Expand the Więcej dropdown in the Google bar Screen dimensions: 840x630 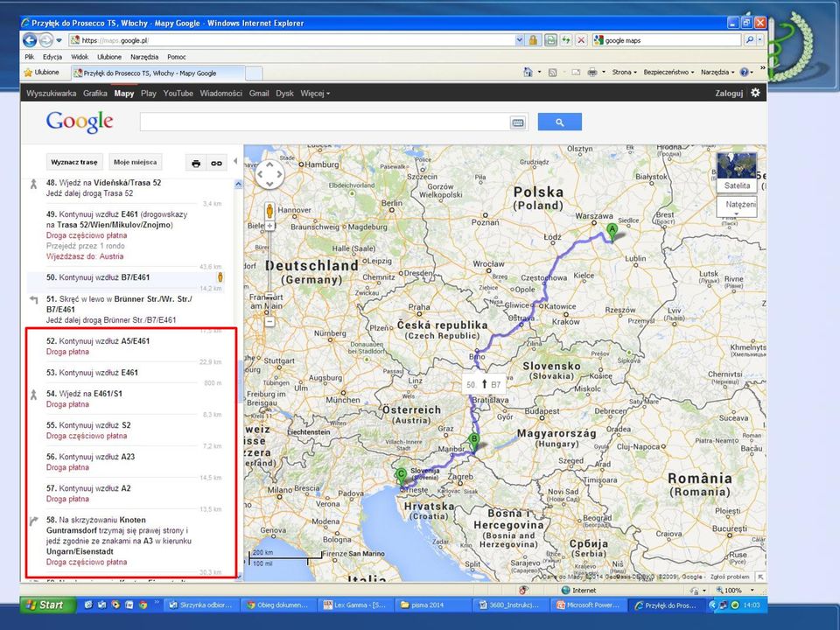pos(315,94)
